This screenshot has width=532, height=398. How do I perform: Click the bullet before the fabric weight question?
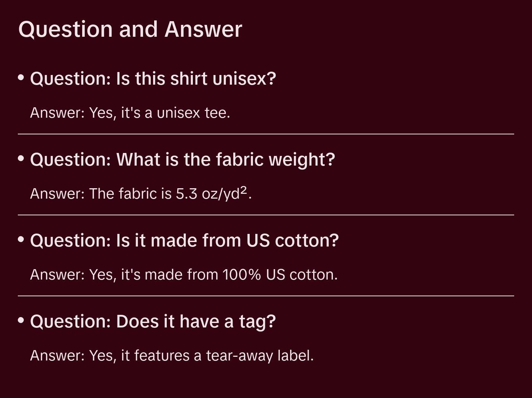pyautogui.click(x=21, y=159)
